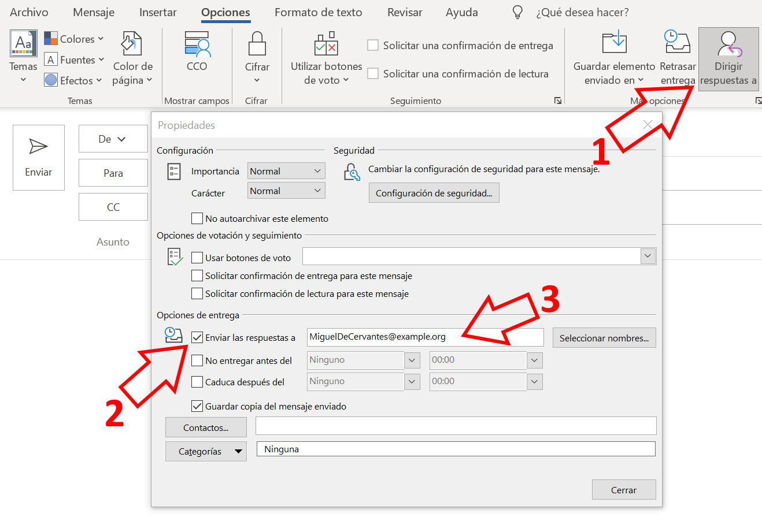Open the Formato de texto tab
Image resolution: width=762 pixels, height=532 pixels.
[x=318, y=12]
